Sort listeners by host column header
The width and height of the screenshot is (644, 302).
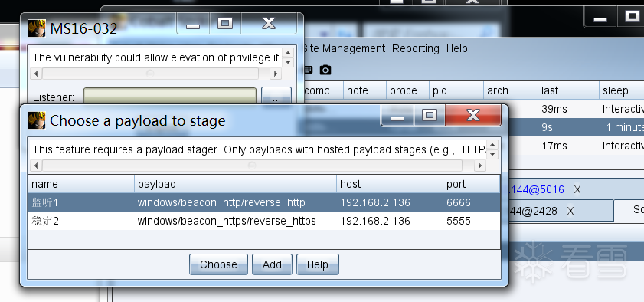point(390,184)
